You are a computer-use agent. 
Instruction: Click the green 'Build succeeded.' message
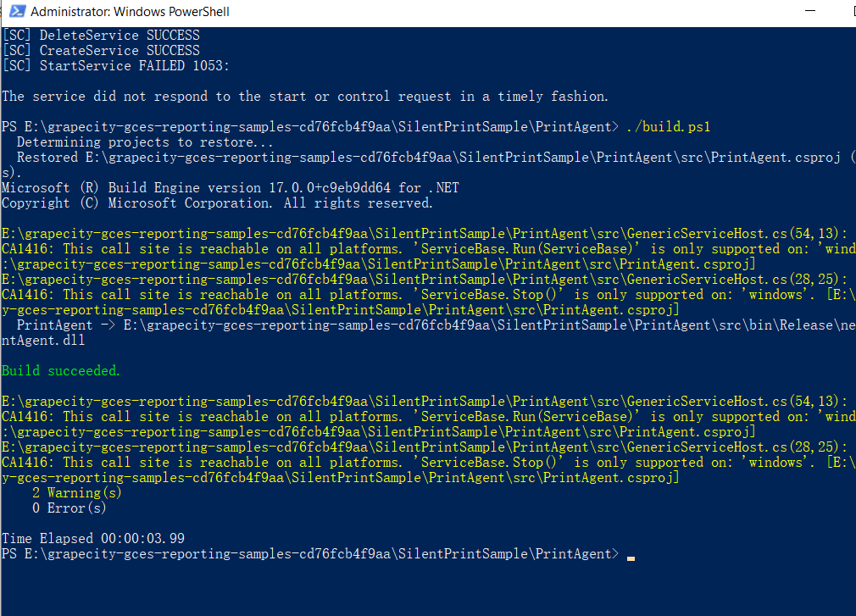[x=60, y=371]
